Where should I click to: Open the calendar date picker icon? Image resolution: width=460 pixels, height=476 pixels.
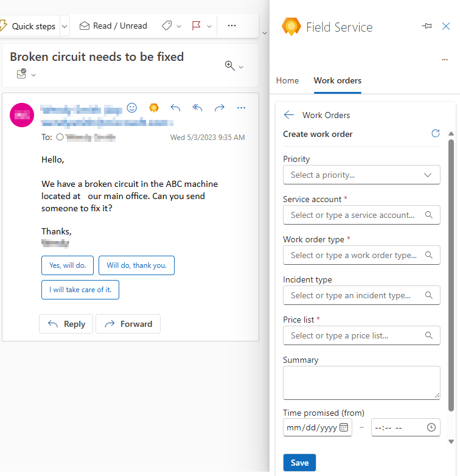pos(344,427)
